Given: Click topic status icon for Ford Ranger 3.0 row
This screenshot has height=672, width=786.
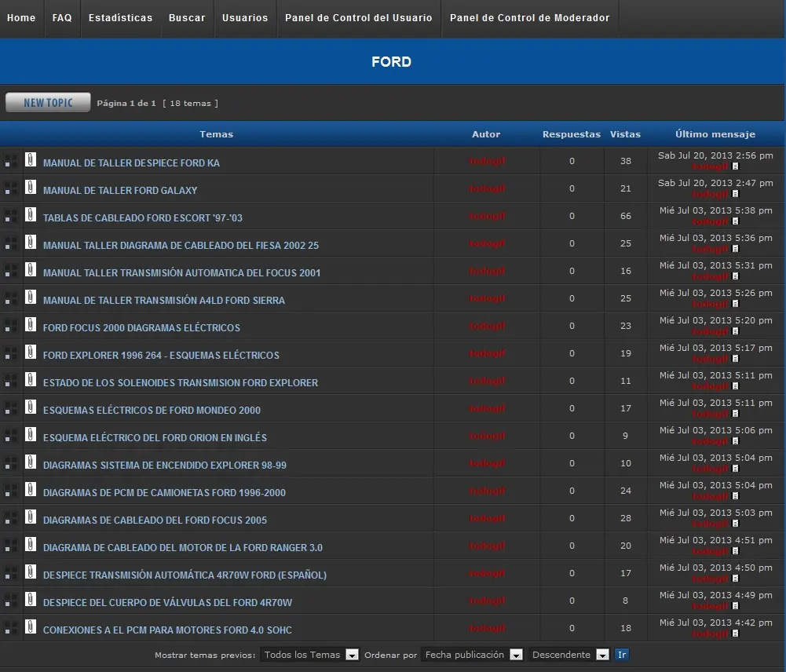Looking at the screenshot, I should (x=10, y=546).
